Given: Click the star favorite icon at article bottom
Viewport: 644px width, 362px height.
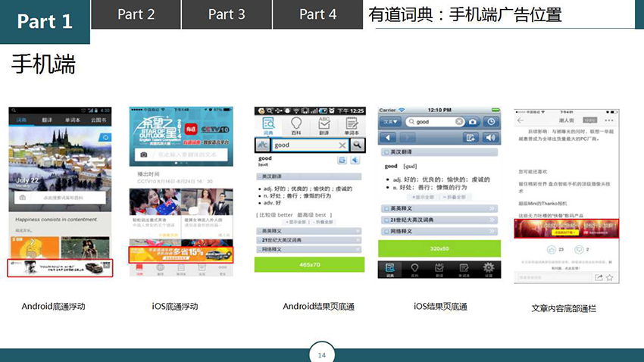Looking at the screenshot, I should point(610,277).
